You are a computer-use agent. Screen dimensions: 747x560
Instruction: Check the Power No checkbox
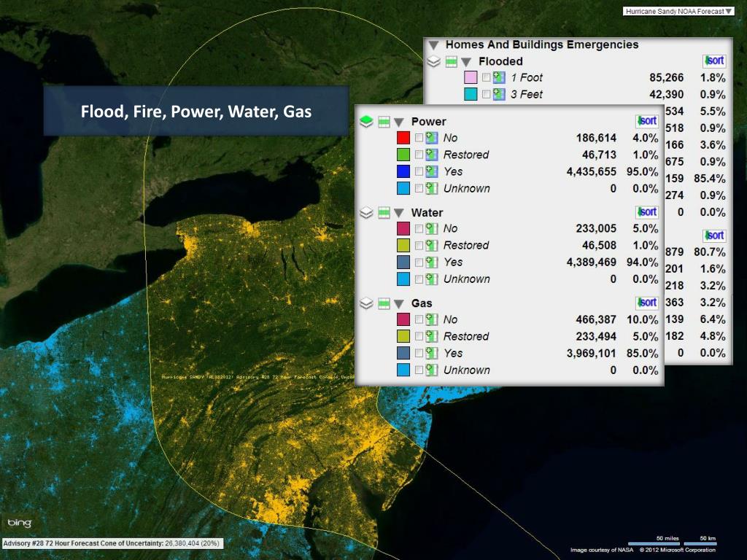[419, 138]
